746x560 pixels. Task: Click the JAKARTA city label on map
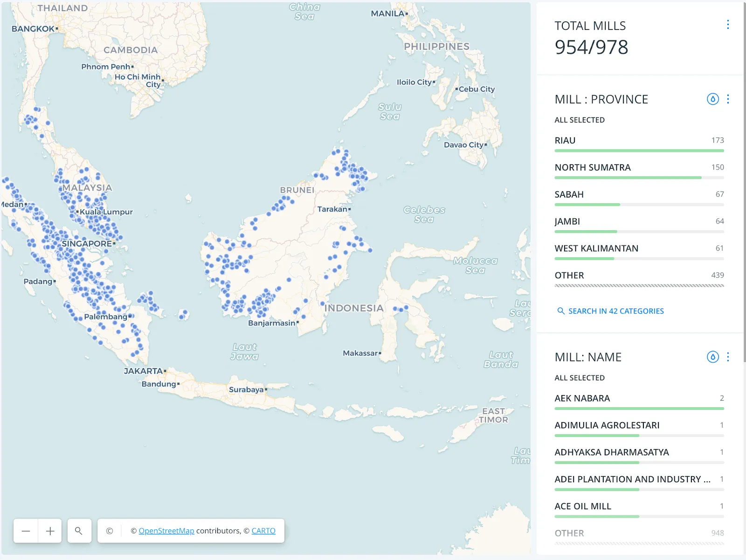[143, 371]
